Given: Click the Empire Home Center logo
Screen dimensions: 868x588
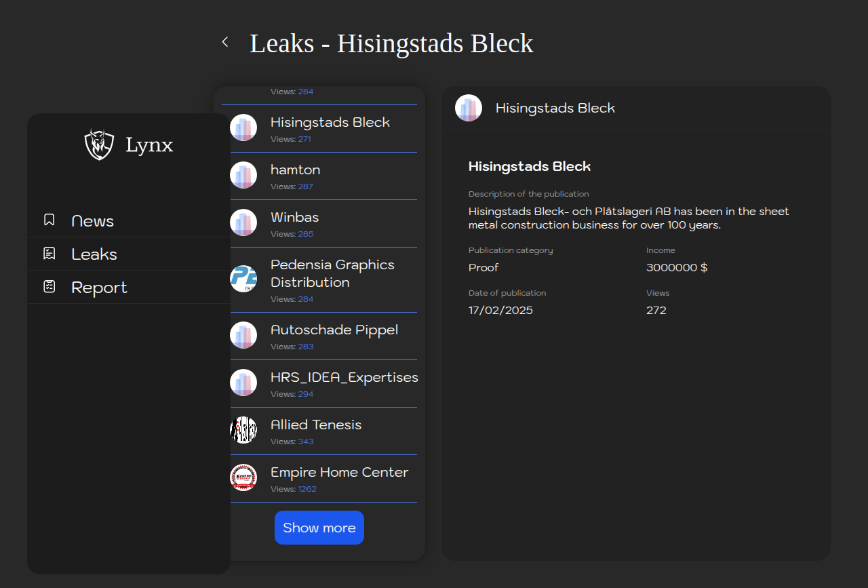Looking at the screenshot, I should [243, 477].
